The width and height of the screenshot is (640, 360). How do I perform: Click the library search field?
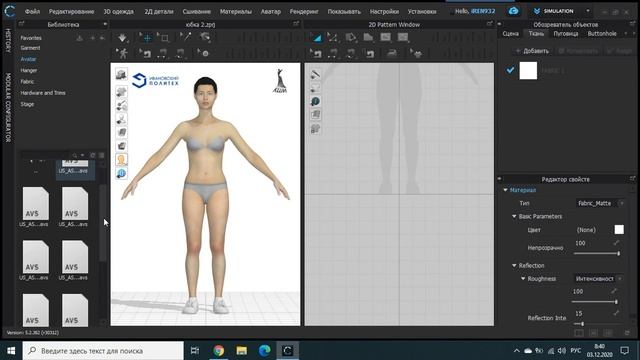[x=46, y=155]
